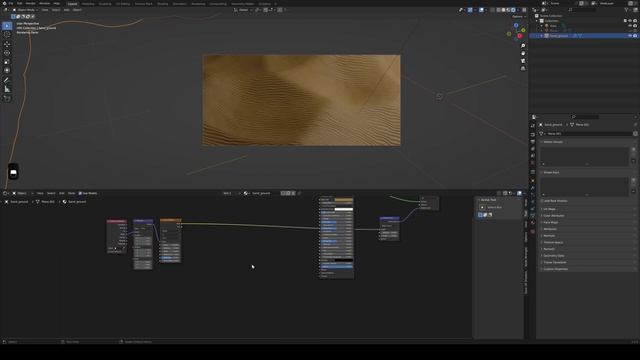Click the blue Z axis gizmo ball
Screen dimensions: 640x360
(516, 25)
